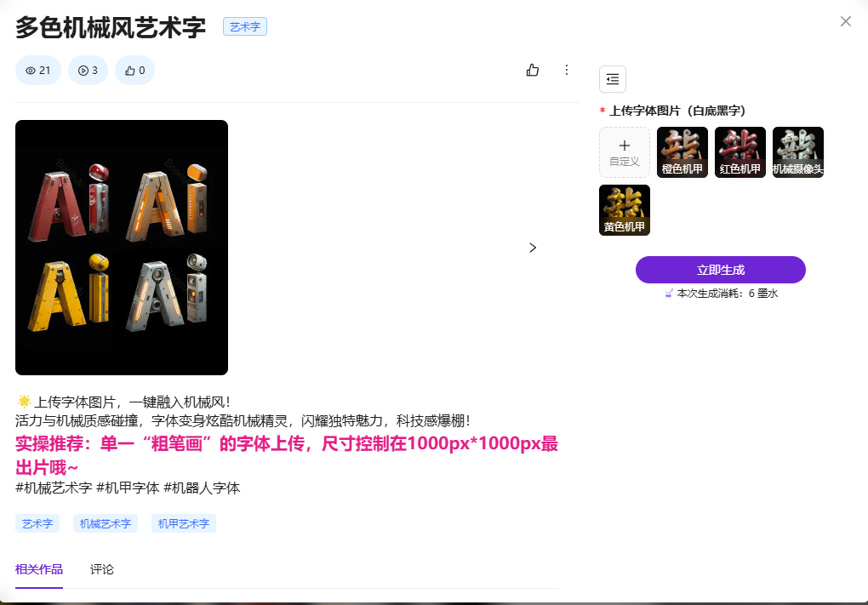Go to the next preview image
The width and height of the screenshot is (868, 605).
[533, 248]
